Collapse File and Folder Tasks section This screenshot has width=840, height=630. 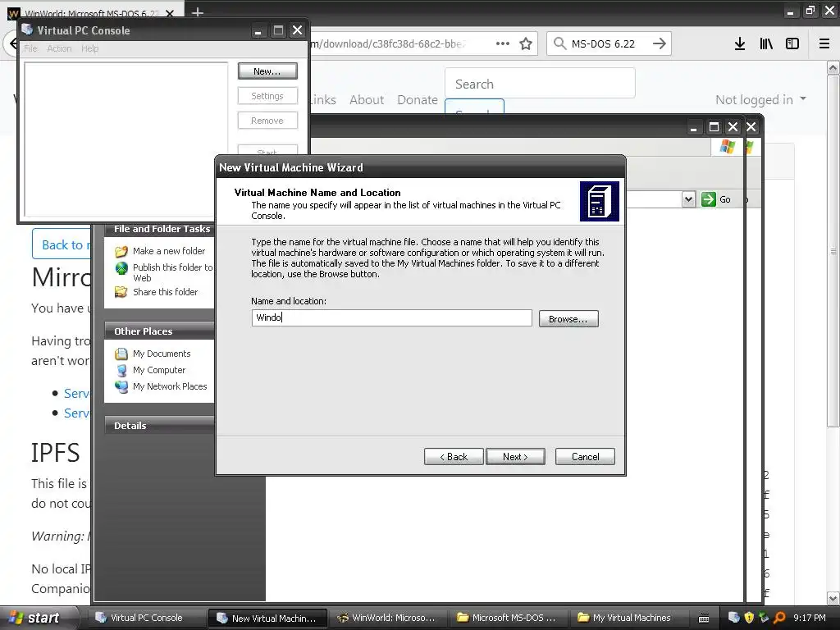162,229
